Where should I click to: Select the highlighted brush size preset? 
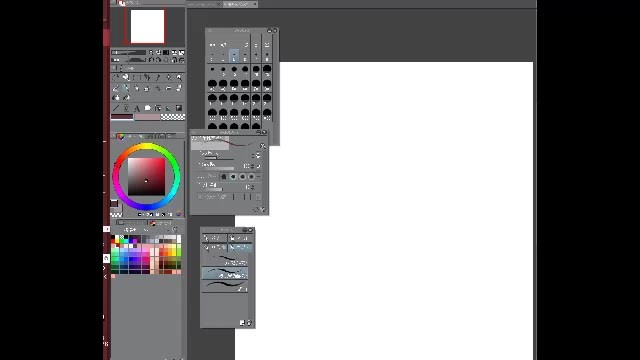tap(234, 56)
